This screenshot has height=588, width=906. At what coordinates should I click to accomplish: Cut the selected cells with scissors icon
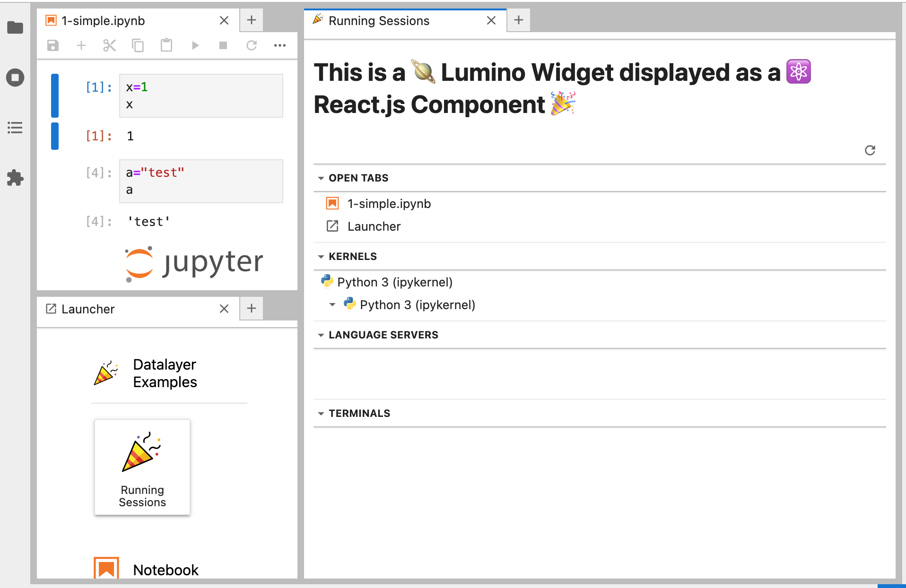click(110, 45)
